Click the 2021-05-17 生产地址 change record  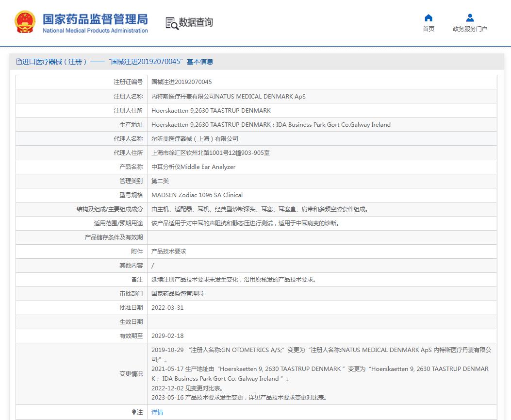click(x=320, y=374)
